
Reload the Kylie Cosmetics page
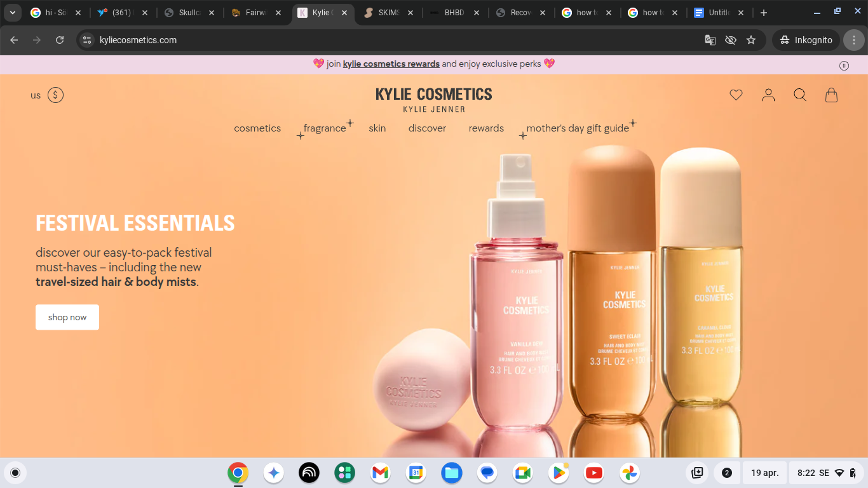point(60,40)
